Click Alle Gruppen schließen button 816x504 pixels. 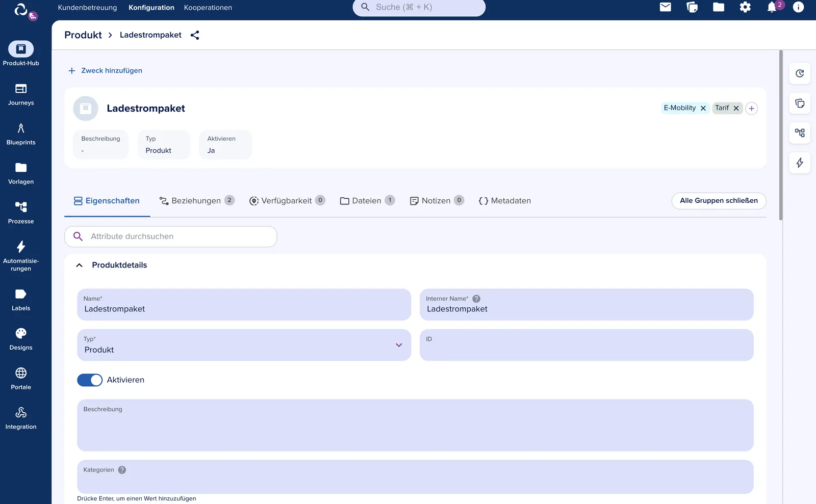(719, 201)
